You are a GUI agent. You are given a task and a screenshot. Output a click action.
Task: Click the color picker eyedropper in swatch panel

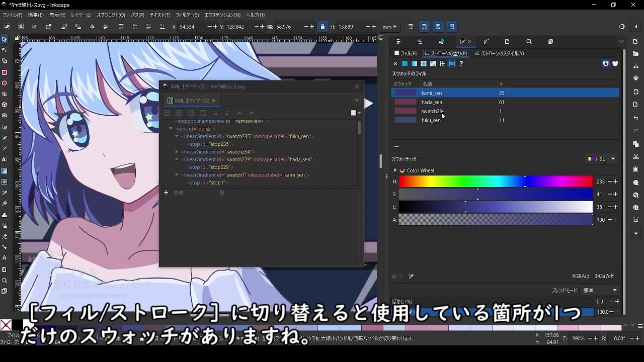pyautogui.click(x=411, y=276)
